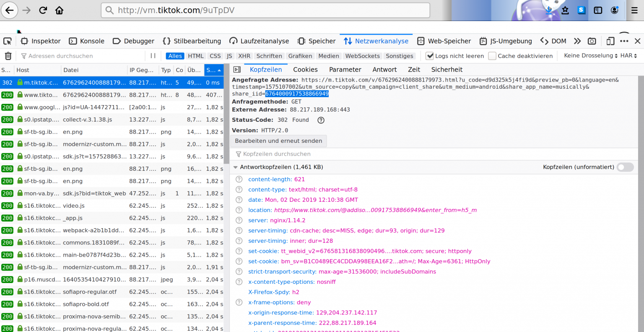Click the blue S extension icon
This screenshot has width=644, height=332.
coord(582,10)
